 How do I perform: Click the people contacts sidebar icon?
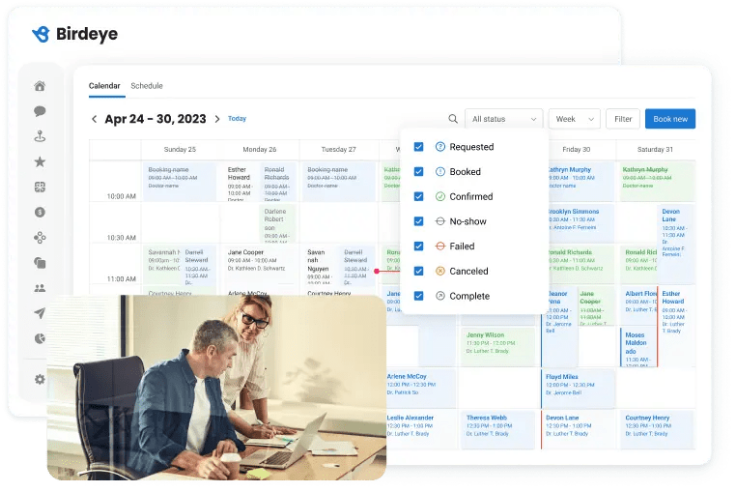pos(40,288)
